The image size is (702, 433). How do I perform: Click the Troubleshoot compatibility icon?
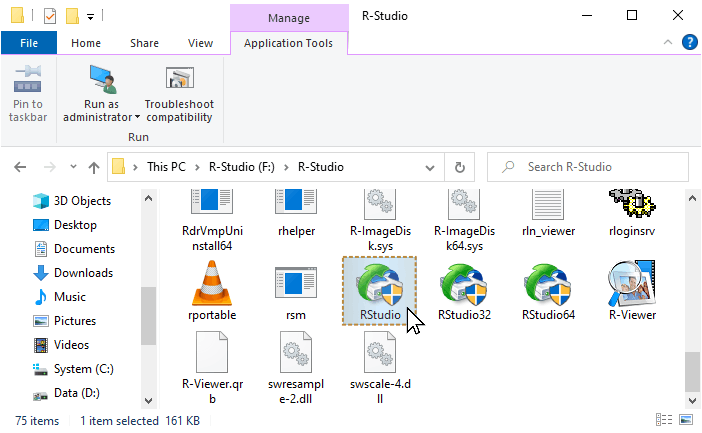point(180,78)
